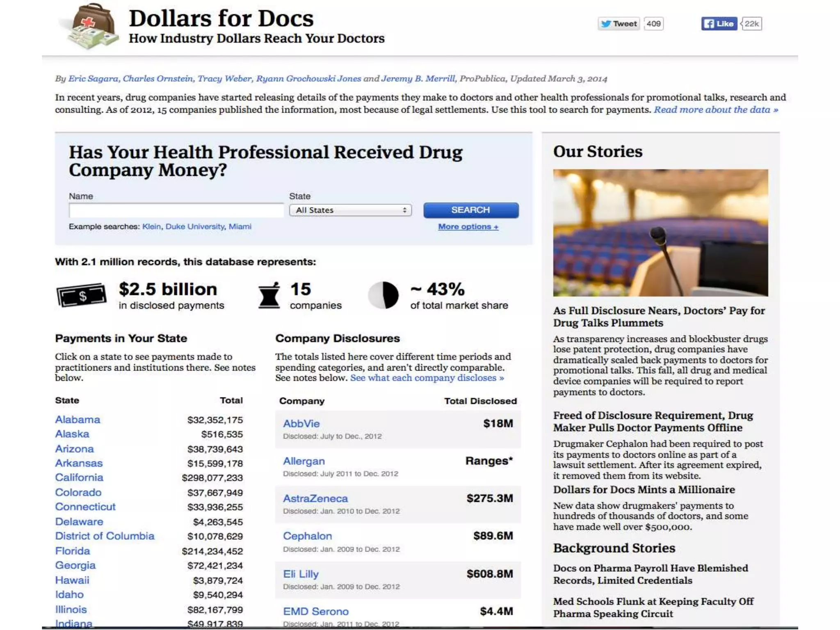Expand More options under search
The height and width of the screenshot is (630, 840).
point(468,227)
